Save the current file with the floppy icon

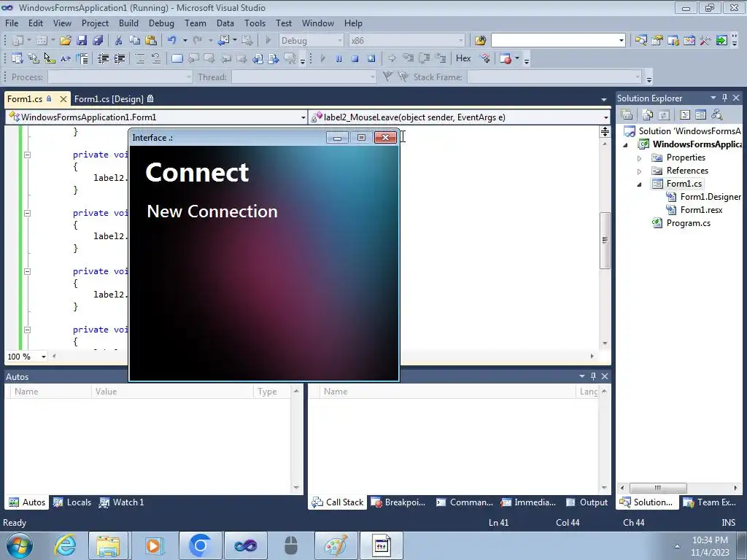pos(82,41)
